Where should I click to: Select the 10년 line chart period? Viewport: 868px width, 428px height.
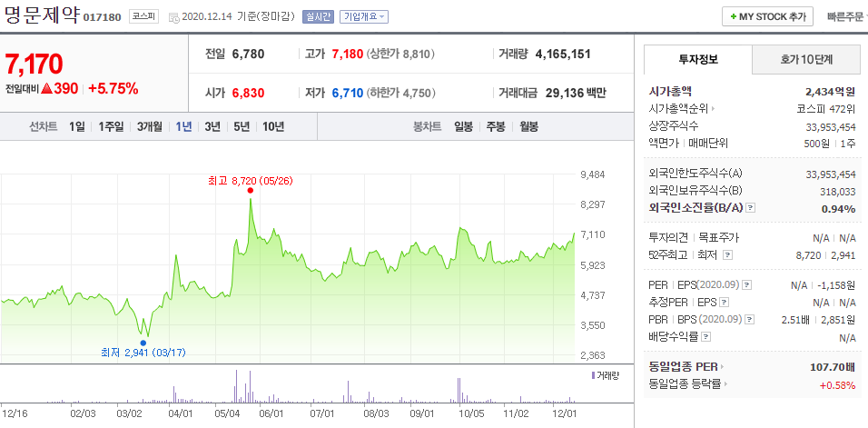[273, 127]
